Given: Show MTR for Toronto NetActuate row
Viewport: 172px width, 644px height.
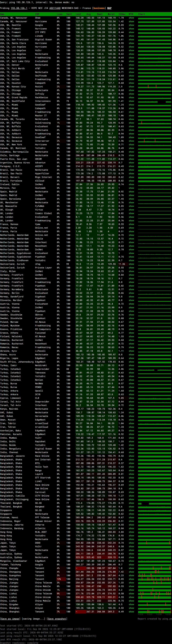Looking at the screenshot, I should pos(131,119).
